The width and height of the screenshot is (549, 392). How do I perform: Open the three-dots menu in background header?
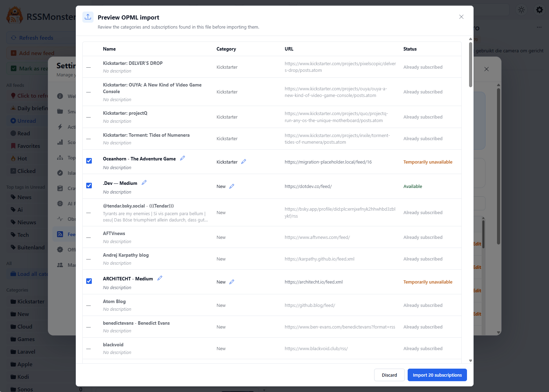click(539, 27)
